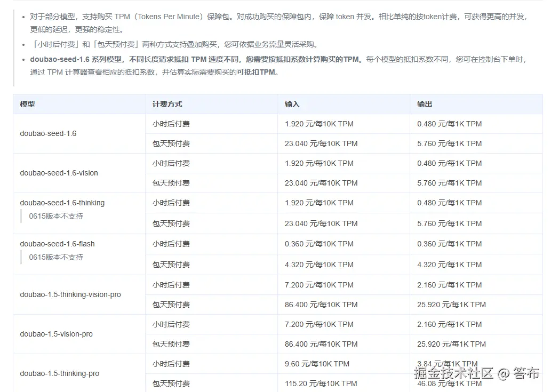Click 包天预付费 in the doubao-1.5-vision-pro row
551x392 pixels.
pyautogui.click(x=171, y=344)
